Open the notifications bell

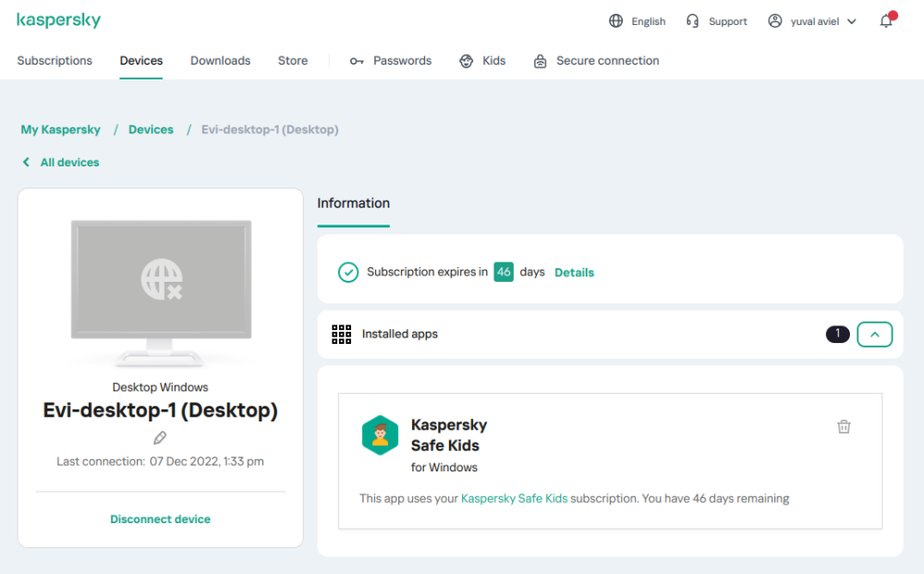coord(886,21)
